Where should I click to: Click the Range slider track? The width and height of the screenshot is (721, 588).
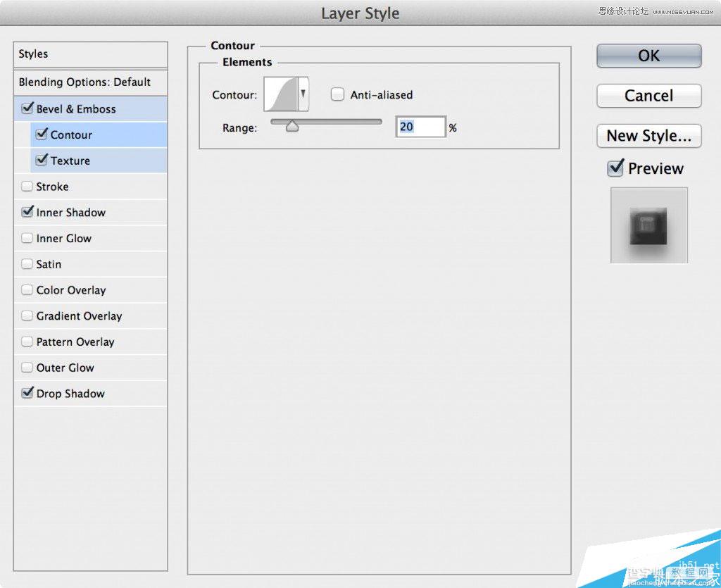coord(327,122)
